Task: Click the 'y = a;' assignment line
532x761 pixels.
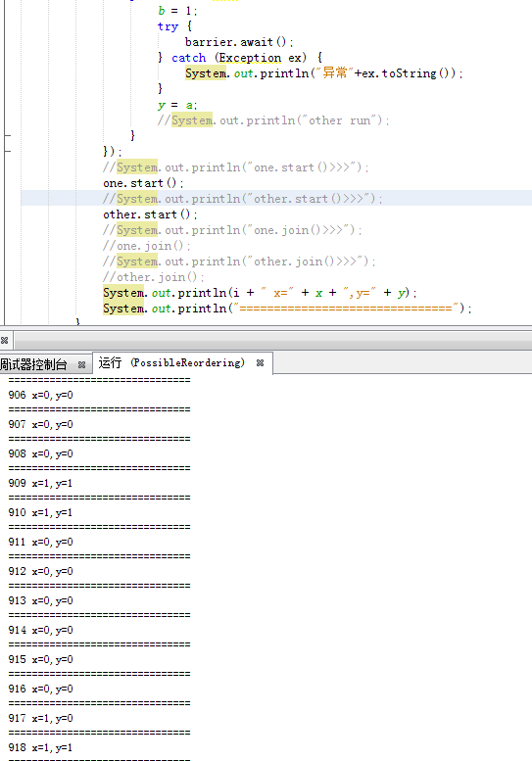Action: point(177,105)
